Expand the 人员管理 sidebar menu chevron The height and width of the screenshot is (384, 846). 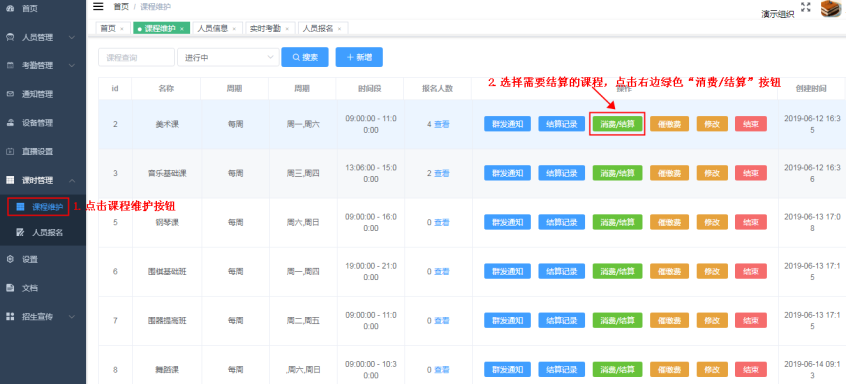(x=72, y=38)
